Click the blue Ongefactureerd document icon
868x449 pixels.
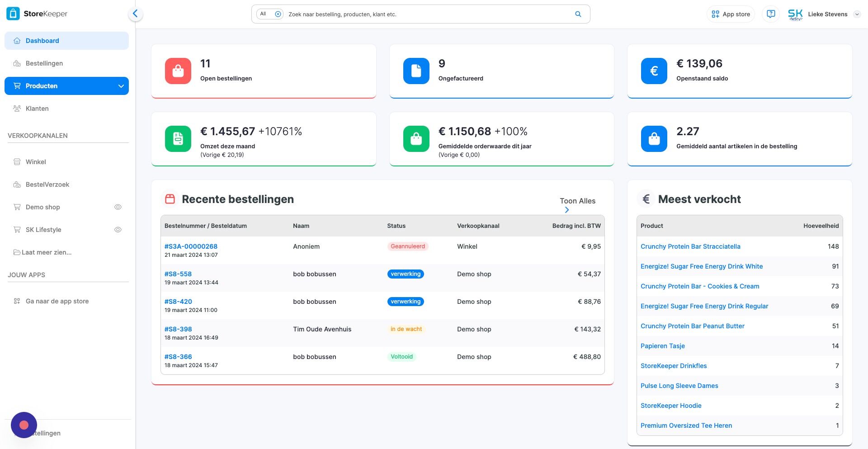pyautogui.click(x=416, y=71)
